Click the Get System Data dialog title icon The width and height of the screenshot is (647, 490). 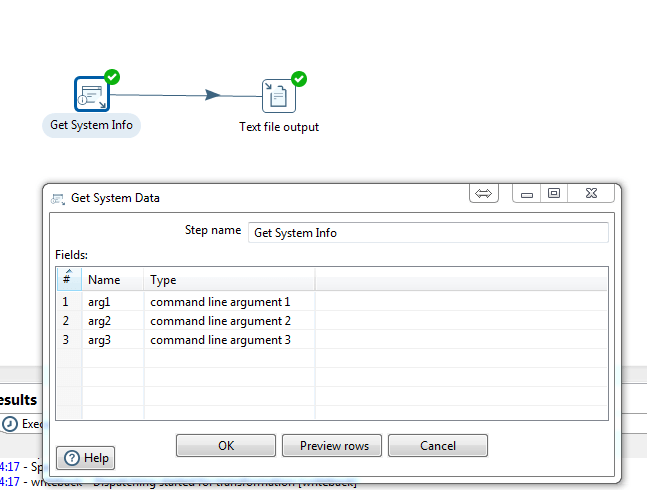[x=58, y=198]
